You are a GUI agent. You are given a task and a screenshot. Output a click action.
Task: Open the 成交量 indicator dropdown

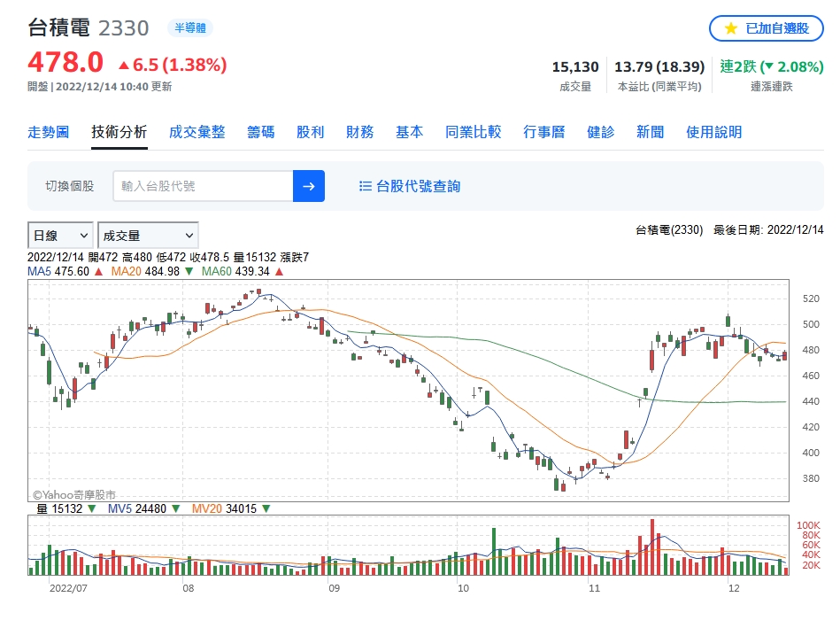148,236
